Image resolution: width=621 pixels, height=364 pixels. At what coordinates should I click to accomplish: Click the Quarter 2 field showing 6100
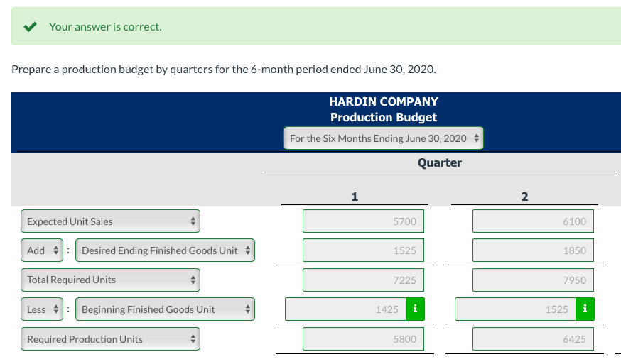(x=533, y=221)
